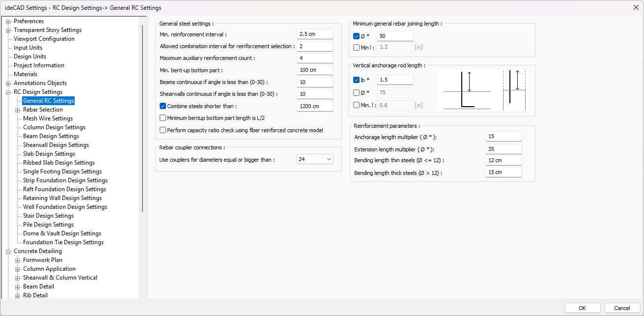
Task: Toggle the lb * anchorage checkbox
Action: (357, 80)
